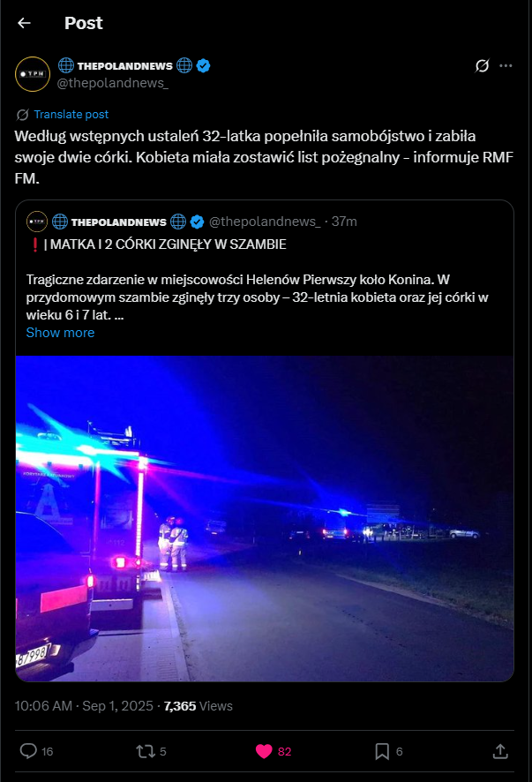Open the THEPOLANDNEWS display name in main post
The width and height of the screenshot is (532, 782).
(x=125, y=66)
